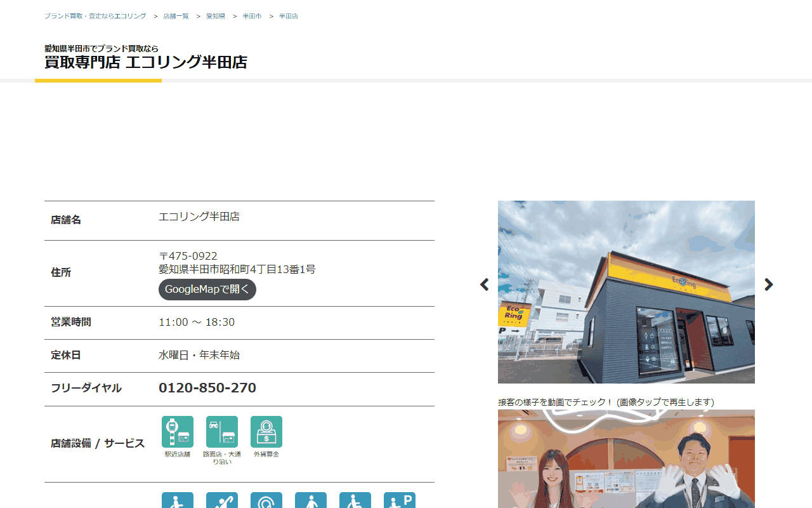Show the previous store photo with left arrow

(485, 284)
